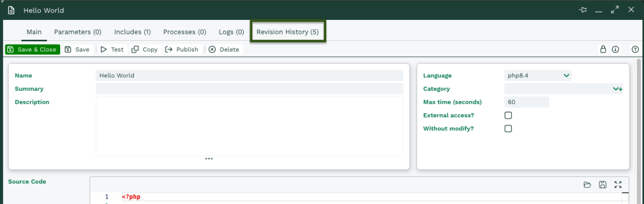
Task: Click the document icon beside Hello World title
Action: (x=11, y=10)
